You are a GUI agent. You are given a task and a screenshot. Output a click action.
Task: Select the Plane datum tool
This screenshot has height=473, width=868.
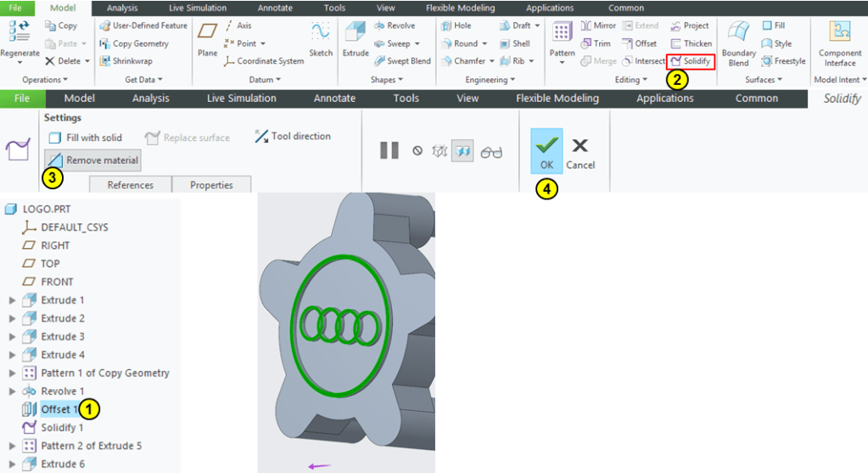tap(207, 39)
